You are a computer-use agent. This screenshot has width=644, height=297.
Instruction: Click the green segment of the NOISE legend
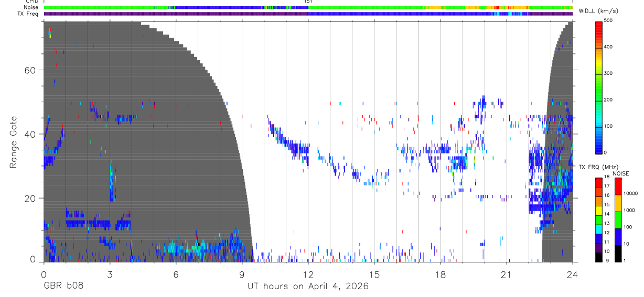point(618,220)
